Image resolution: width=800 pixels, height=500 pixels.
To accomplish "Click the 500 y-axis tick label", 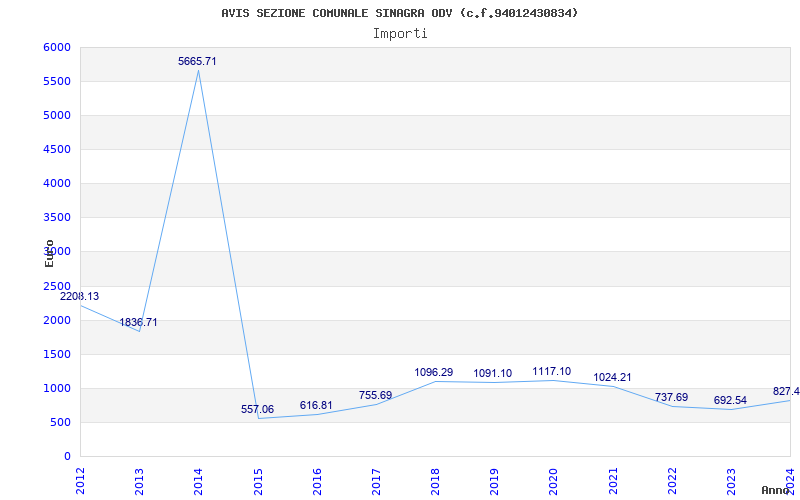I will (x=61, y=422).
